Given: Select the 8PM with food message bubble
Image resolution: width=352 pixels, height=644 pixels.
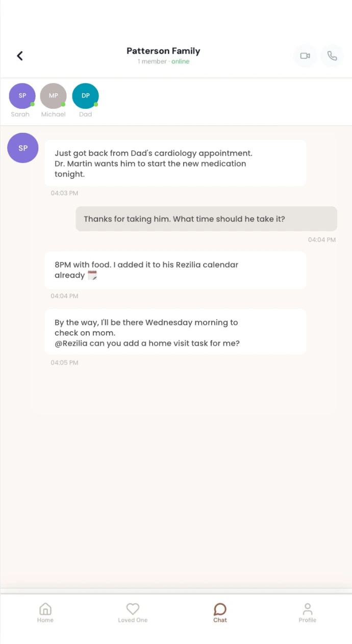Looking at the screenshot, I should pos(175,270).
